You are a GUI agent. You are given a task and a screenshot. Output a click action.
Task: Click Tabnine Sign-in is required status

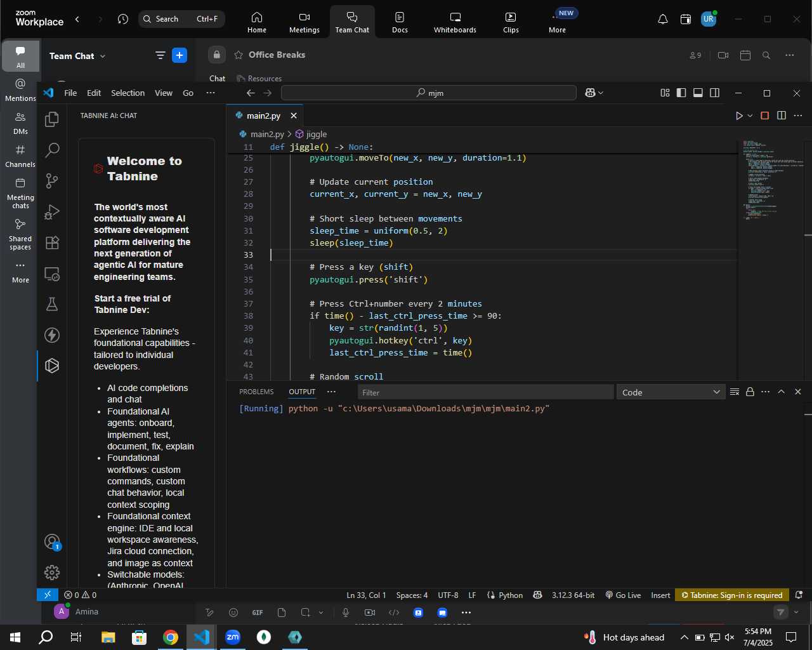tap(732, 595)
